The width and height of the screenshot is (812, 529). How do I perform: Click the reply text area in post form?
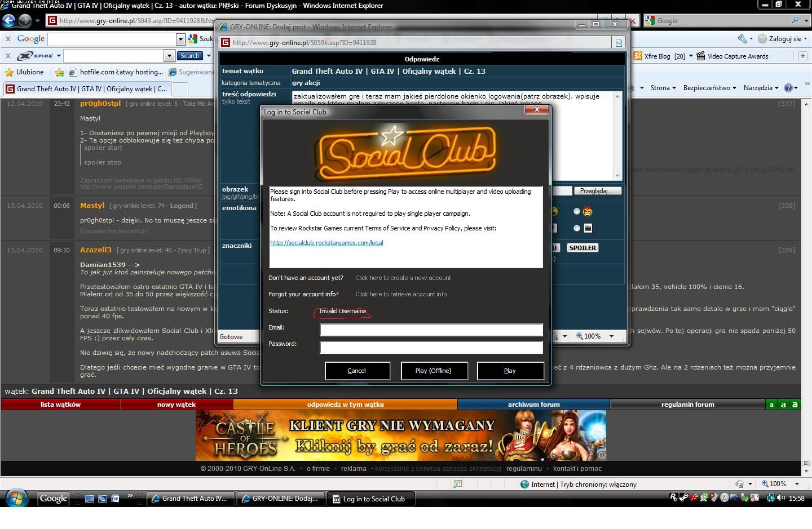[452, 135]
